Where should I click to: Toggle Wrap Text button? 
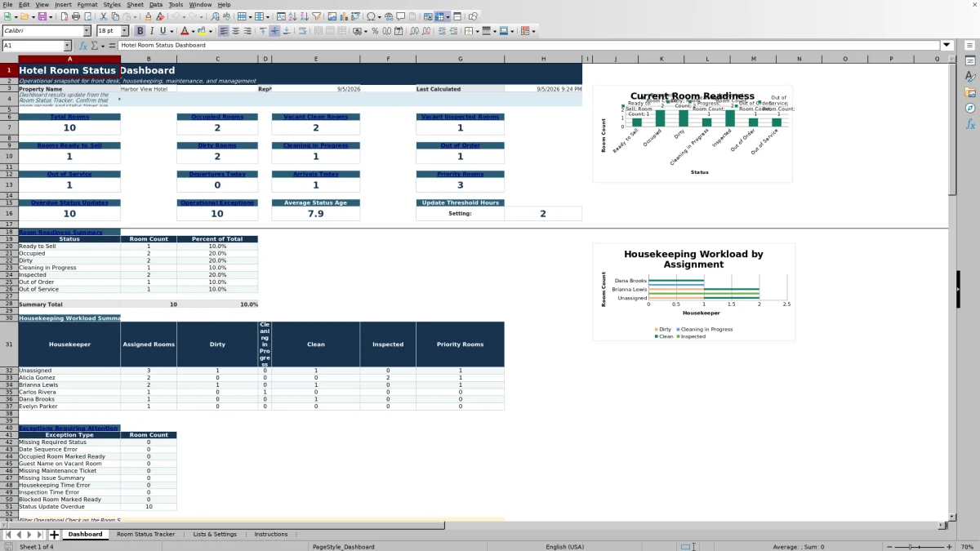(303, 31)
